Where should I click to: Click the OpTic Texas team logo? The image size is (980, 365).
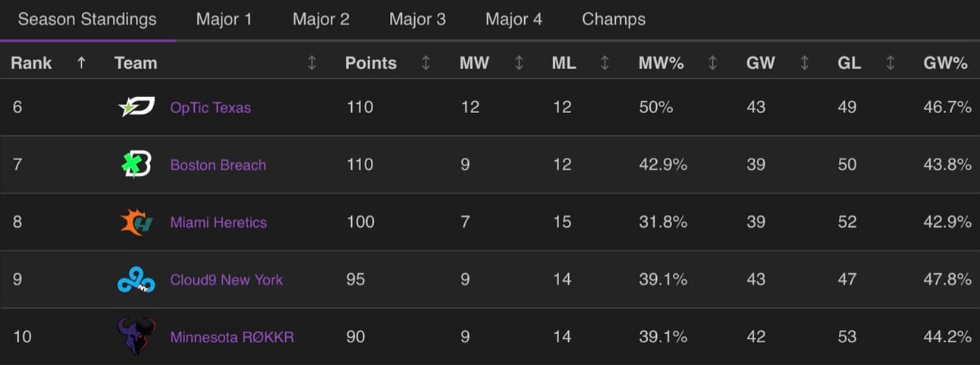(137, 107)
